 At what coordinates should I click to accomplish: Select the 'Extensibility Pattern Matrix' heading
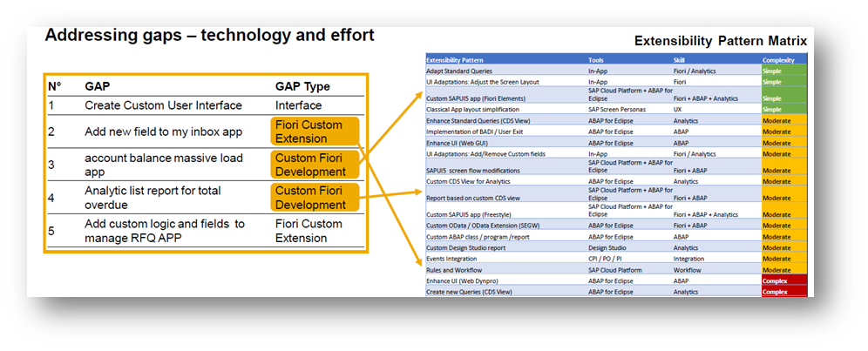pyautogui.click(x=720, y=41)
